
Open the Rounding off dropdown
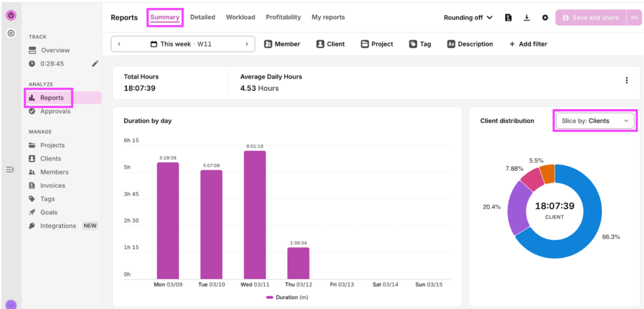click(468, 18)
